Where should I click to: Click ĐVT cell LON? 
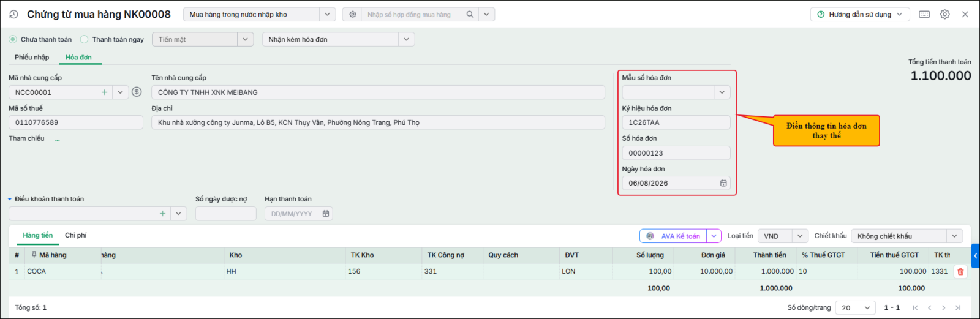pyautogui.click(x=586, y=271)
